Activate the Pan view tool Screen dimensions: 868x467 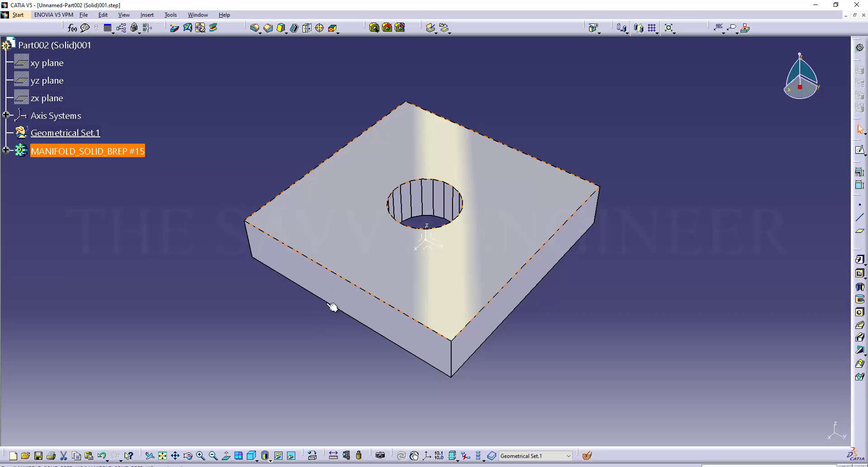175,456
